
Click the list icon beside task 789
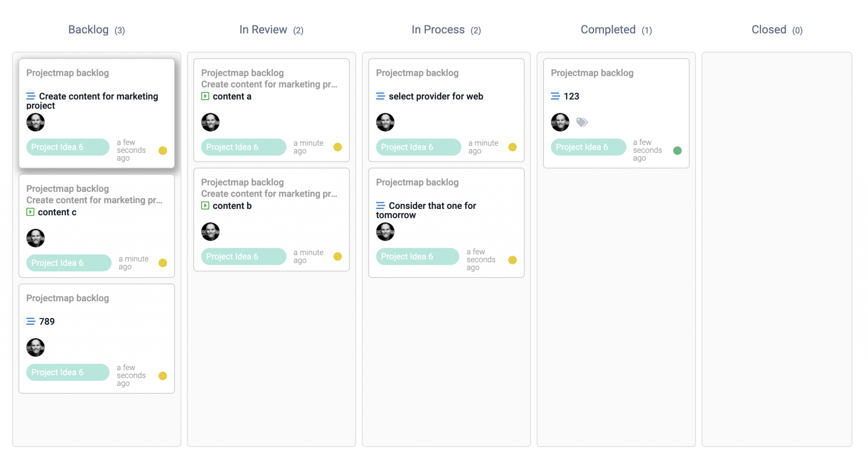point(31,322)
